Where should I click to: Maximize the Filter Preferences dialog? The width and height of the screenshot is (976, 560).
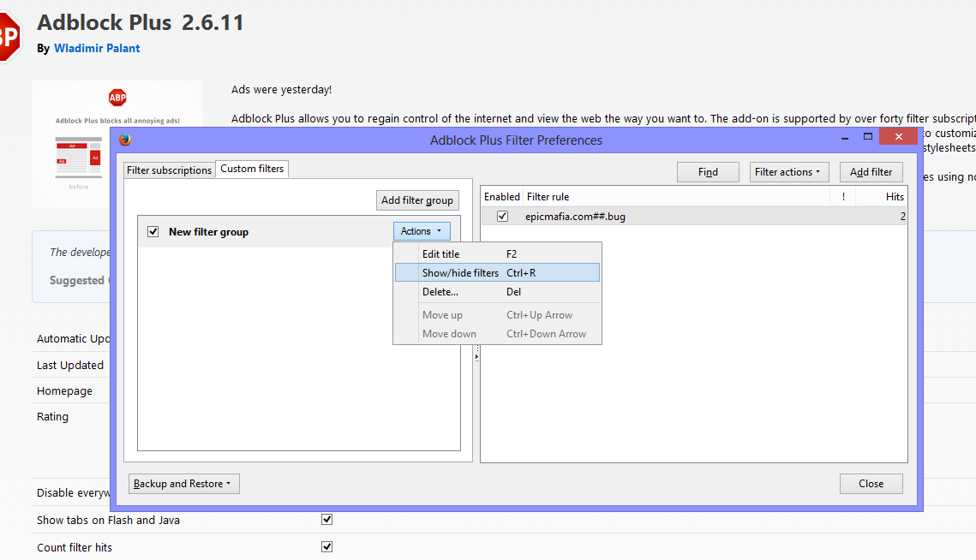click(868, 136)
